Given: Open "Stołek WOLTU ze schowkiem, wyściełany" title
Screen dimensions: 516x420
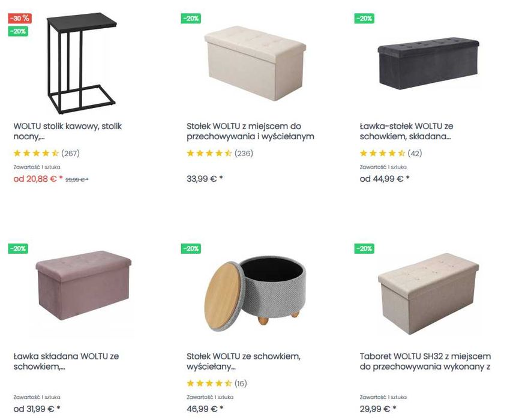Looking at the screenshot, I should [x=244, y=361].
